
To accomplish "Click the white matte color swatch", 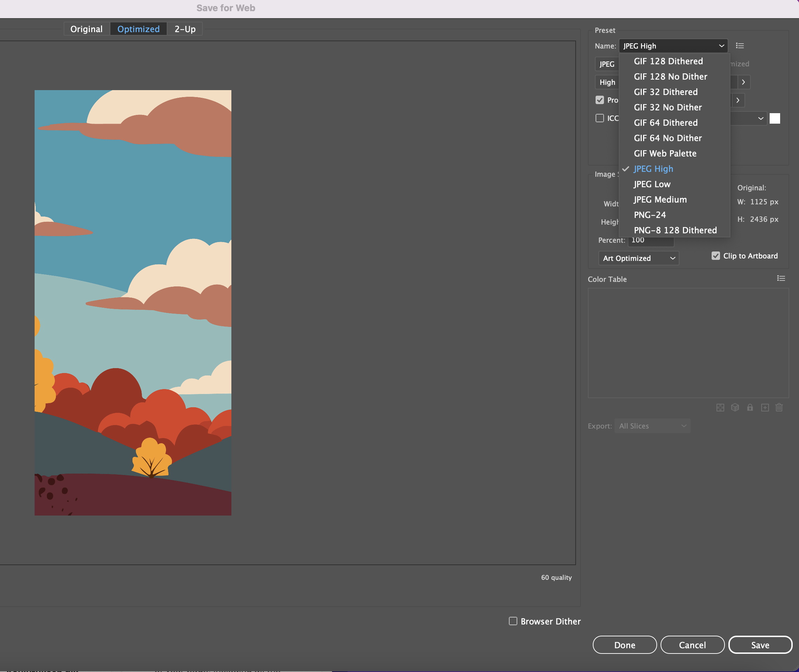I will tap(775, 118).
